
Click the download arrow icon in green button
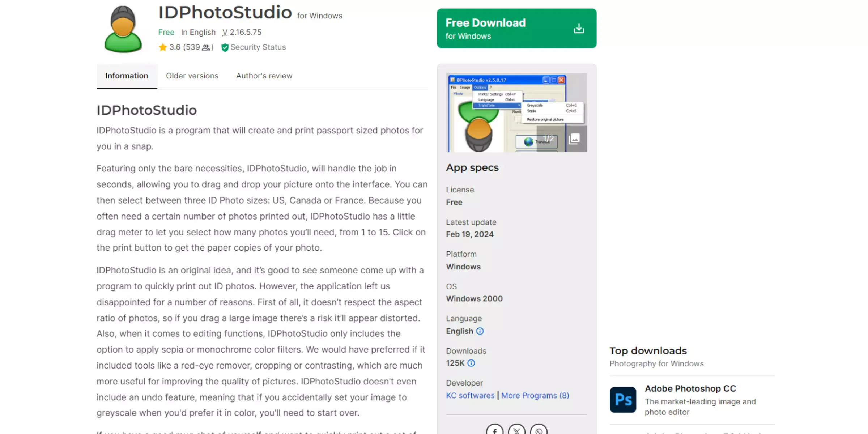click(579, 28)
